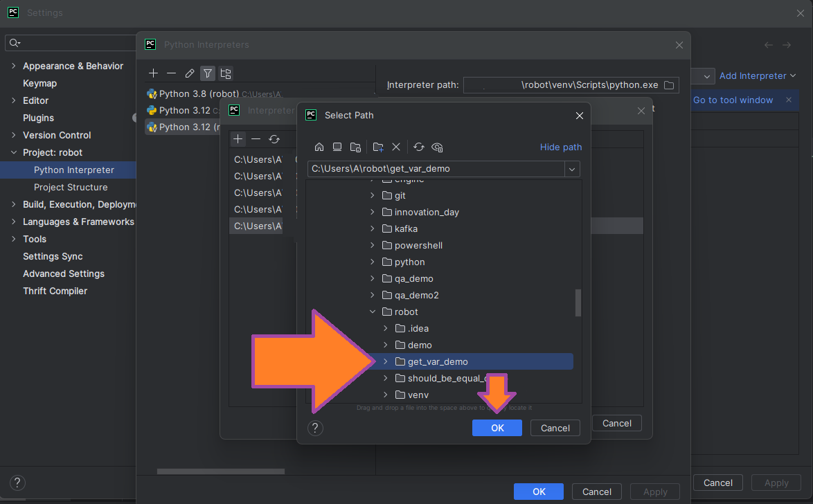
Task: Open help in Select Path dialog
Action: click(315, 428)
